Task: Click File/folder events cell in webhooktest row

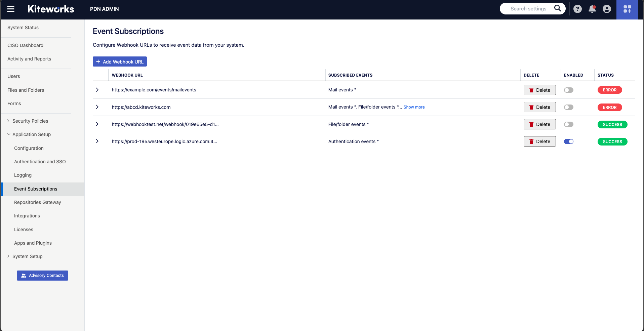Action: click(x=349, y=124)
